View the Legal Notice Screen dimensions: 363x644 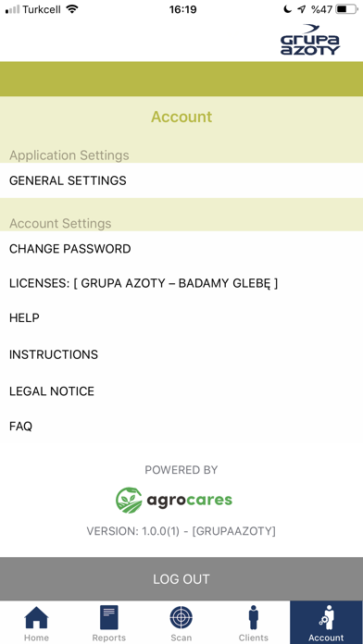tap(181, 390)
